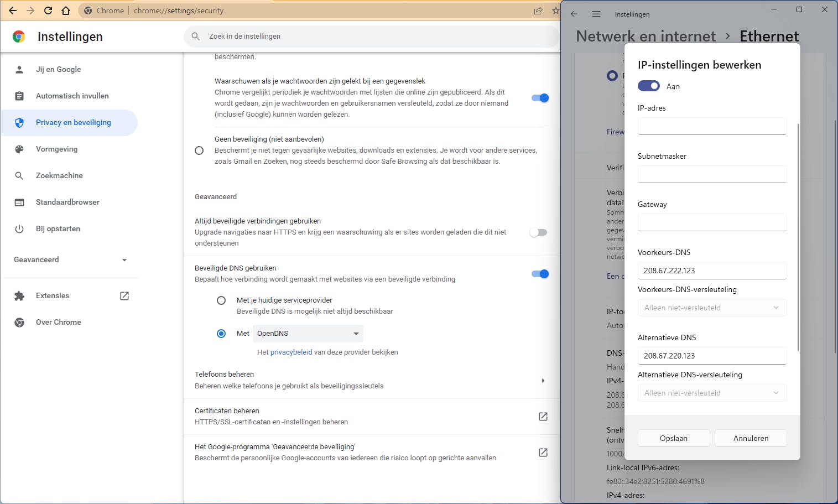
Task: Enable Altijd beveiligde verbindingen gebruiken switch
Action: point(538,232)
